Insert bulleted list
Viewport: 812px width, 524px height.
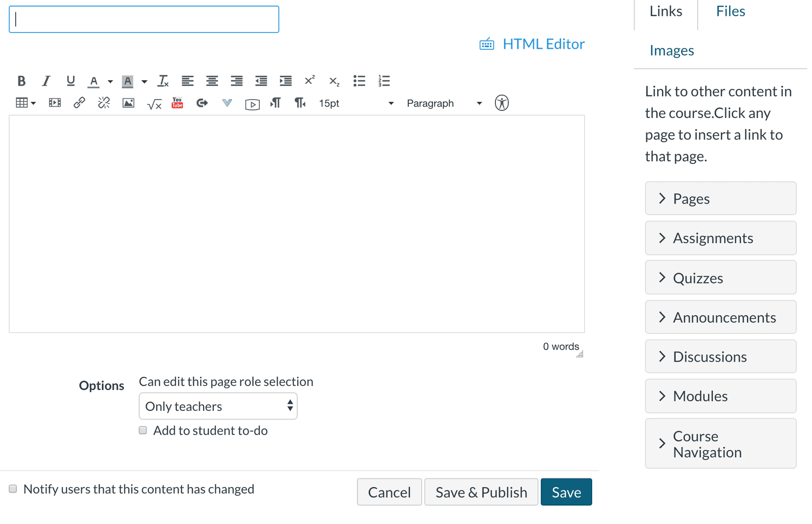point(359,81)
